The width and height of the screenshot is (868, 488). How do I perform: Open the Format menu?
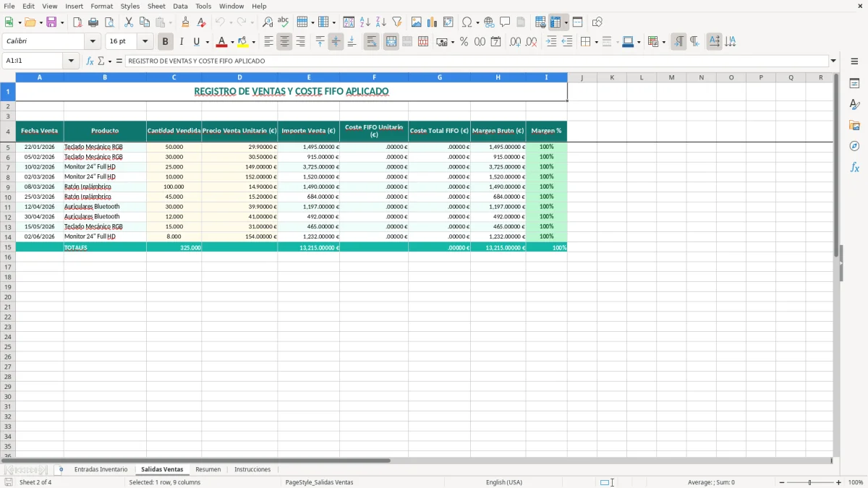pyautogui.click(x=101, y=6)
